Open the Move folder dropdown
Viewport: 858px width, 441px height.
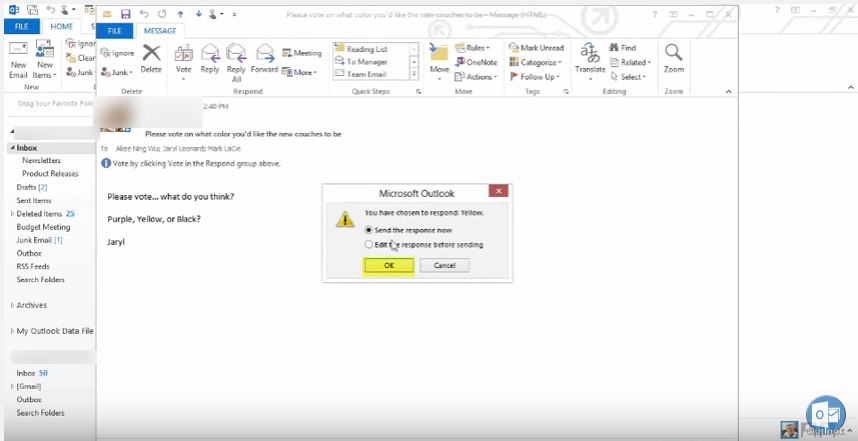(x=439, y=62)
